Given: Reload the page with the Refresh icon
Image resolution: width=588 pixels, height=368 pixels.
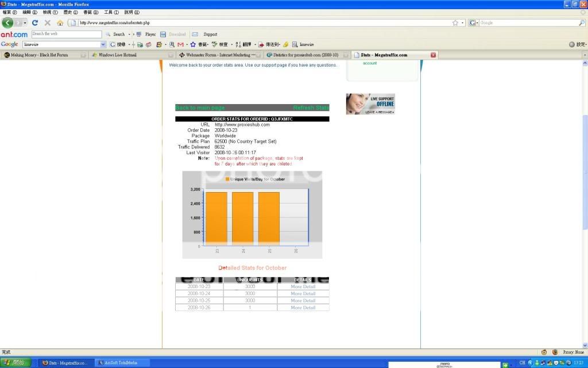Looking at the screenshot, I should click(x=35, y=22).
